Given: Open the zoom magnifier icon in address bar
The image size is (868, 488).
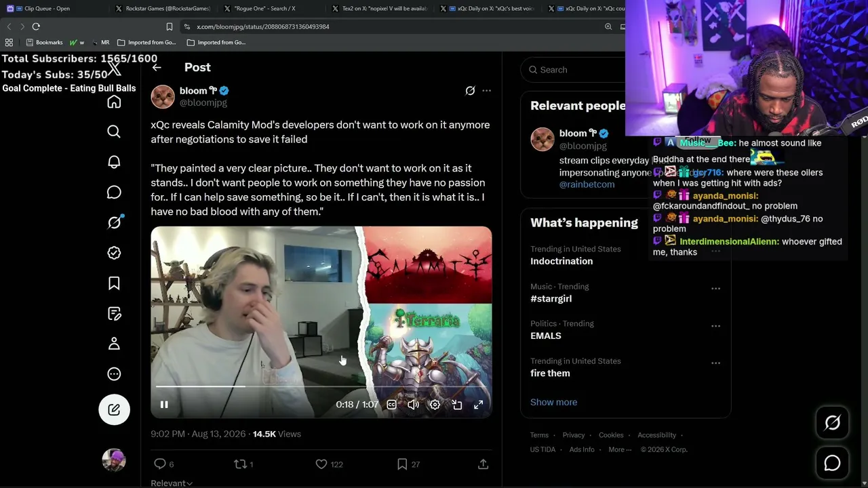Looking at the screenshot, I should click(608, 26).
